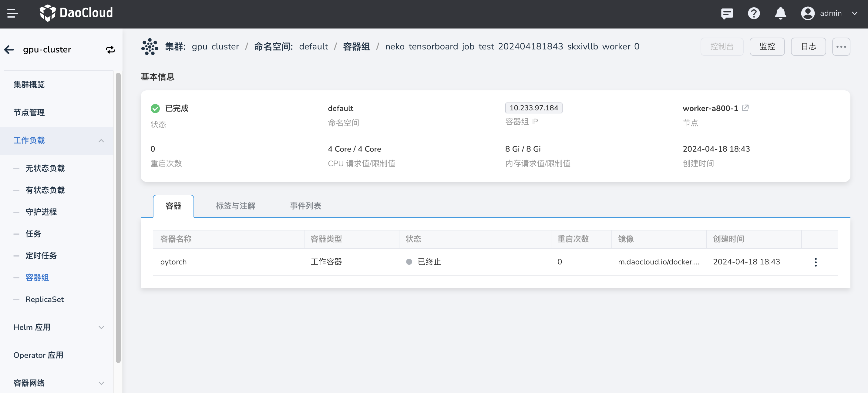Open pytorch row three-dot actions menu
This screenshot has width=868, height=393.
[x=816, y=262]
